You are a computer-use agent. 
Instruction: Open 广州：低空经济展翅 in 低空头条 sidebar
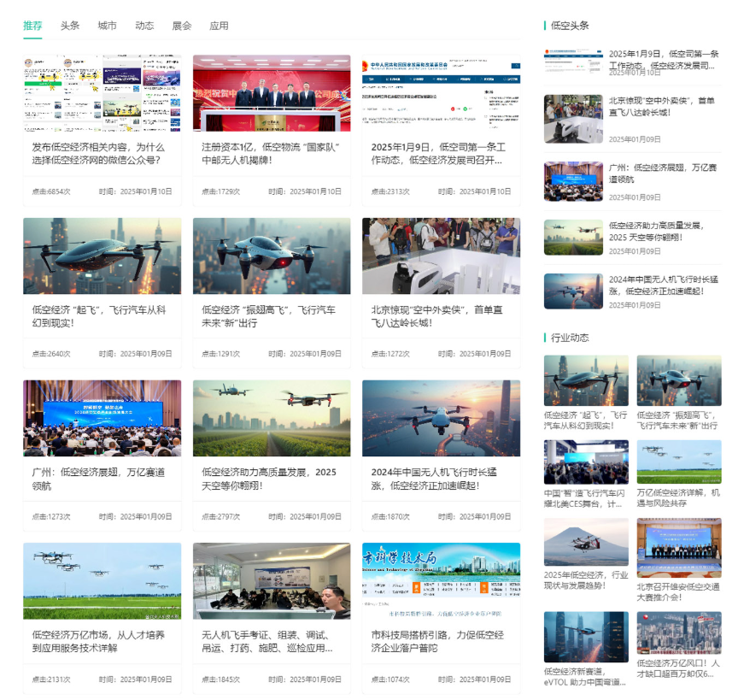pos(664,174)
